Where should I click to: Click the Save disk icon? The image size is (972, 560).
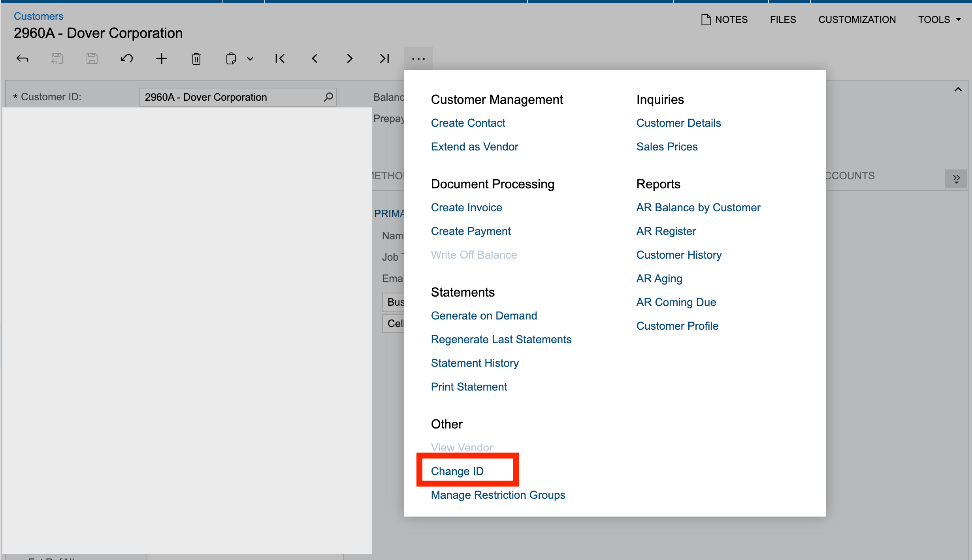coord(92,59)
